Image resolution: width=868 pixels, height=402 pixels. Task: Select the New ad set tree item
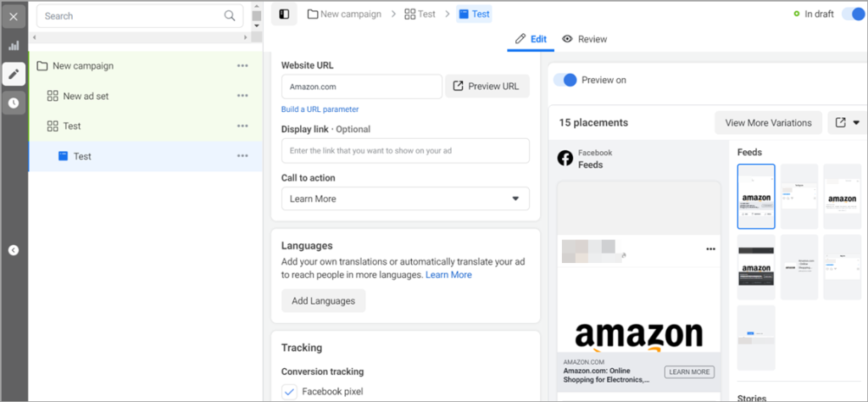[86, 96]
